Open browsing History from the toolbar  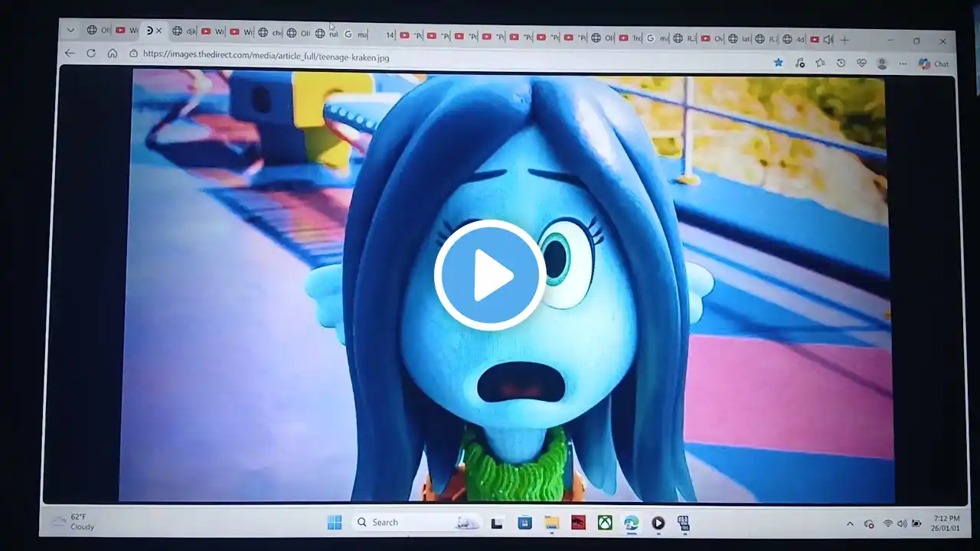[841, 64]
